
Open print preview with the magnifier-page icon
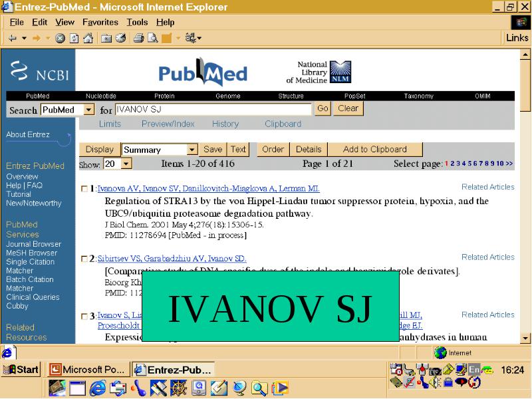(x=153, y=38)
